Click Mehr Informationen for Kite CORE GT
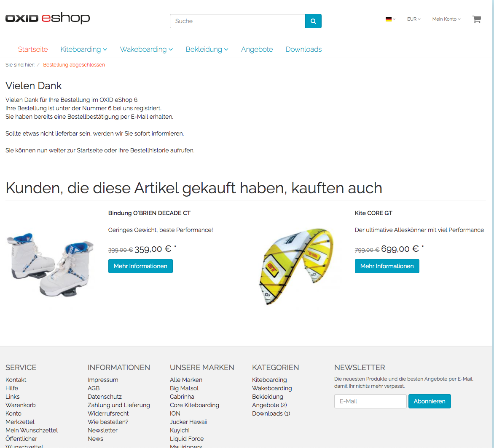Image resolution: width=494 pixels, height=448 pixels. 387,266
